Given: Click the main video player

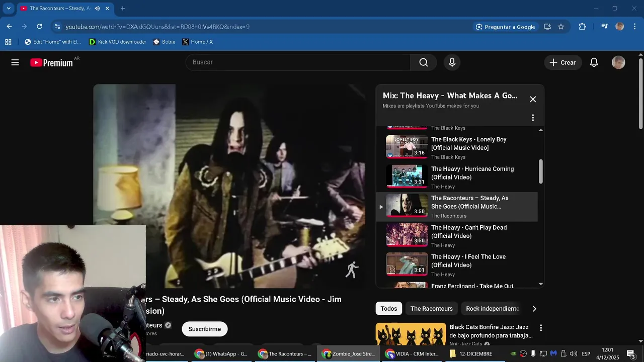Looking at the screenshot, I should point(229,186).
